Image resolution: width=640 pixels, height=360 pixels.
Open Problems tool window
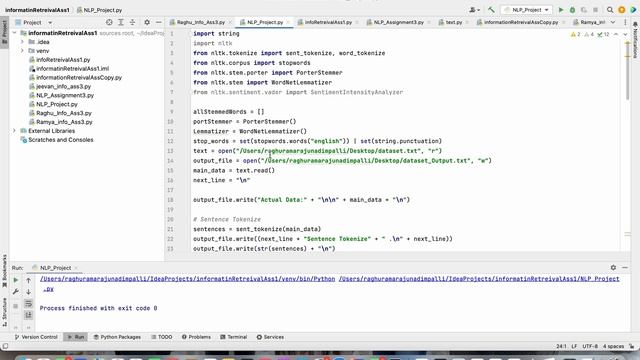coord(196,337)
